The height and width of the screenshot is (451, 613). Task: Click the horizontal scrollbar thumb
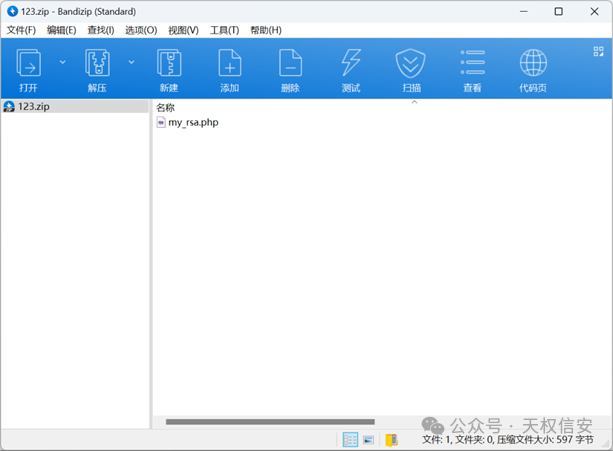point(270,422)
